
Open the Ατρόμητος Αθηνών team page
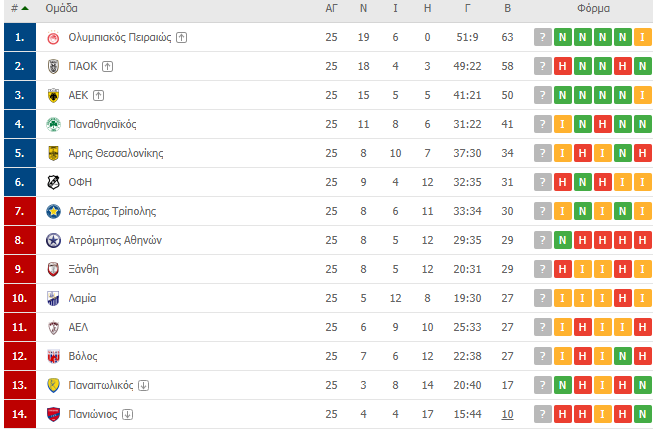point(115,240)
